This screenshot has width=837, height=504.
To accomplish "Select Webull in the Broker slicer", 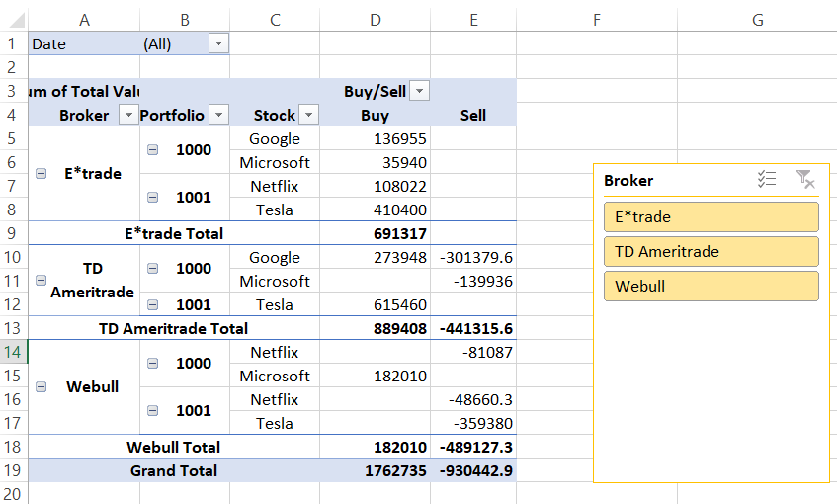I will tap(711, 287).
